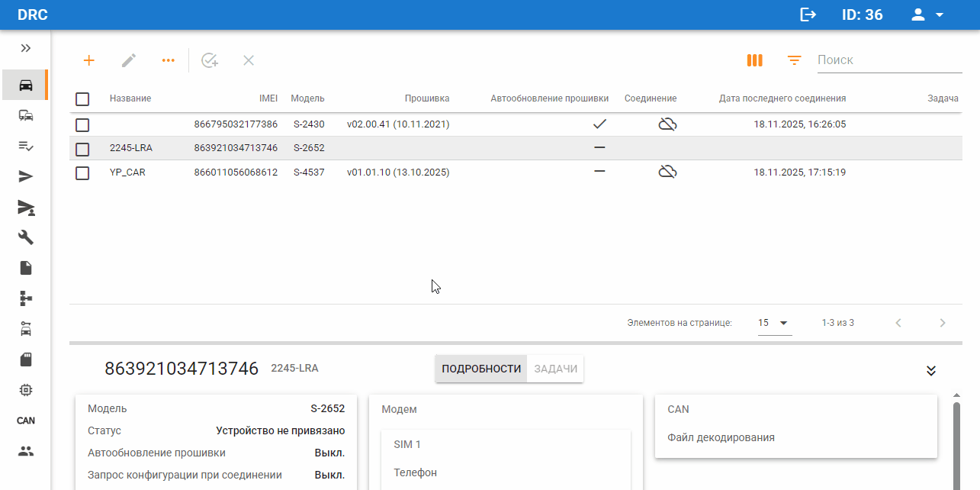The width and height of the screenshot is (980, 490).
Task: Select the wrench tools icon in sidebar
Action: (25, 237)
